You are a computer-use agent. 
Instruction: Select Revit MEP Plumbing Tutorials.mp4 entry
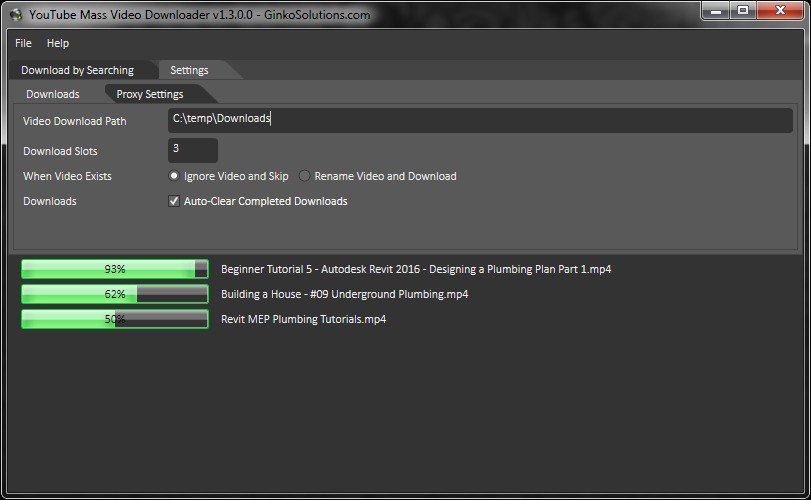click(x=304, y=319)
